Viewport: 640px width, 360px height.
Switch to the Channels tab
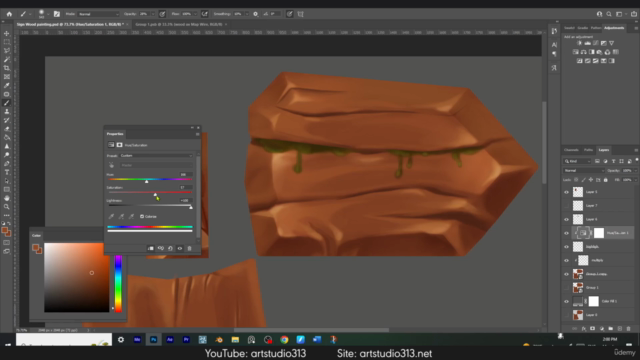(571, 150)
